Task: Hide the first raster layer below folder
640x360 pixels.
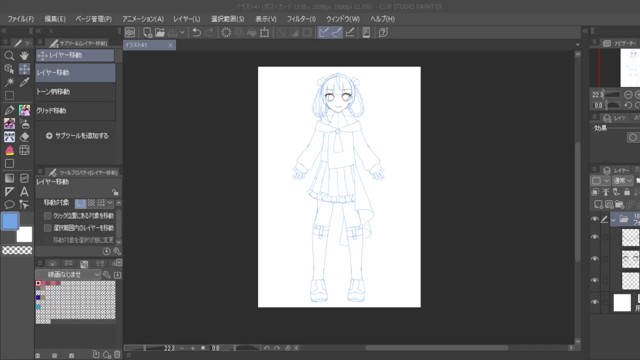Action: tap(595, 237)
